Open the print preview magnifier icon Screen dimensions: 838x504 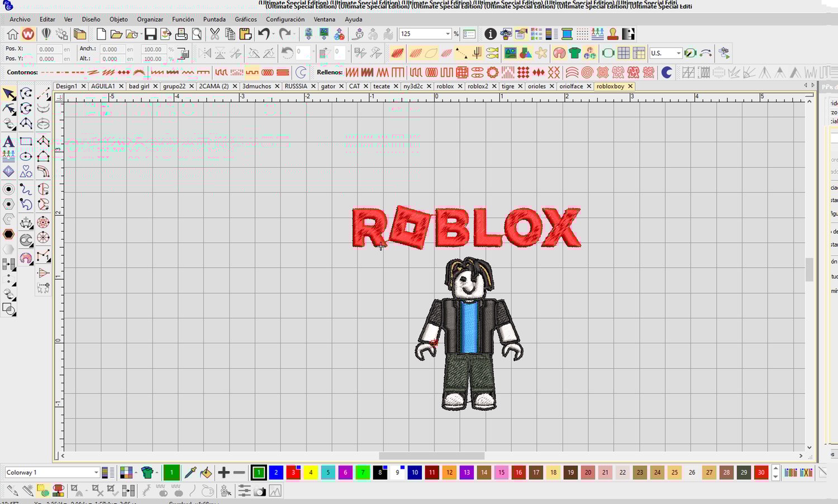click(197, 35)
